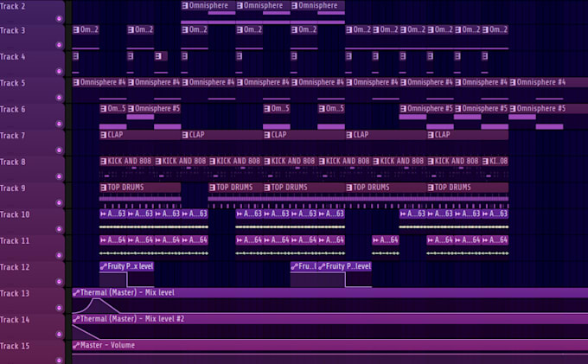Mute Track 2 using its green switch
This screenshot has height=364, width=588.
pos(59,19)
